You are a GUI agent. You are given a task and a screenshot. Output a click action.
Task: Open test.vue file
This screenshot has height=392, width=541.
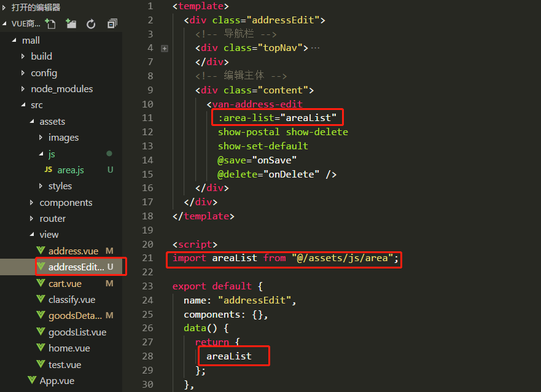65,364
